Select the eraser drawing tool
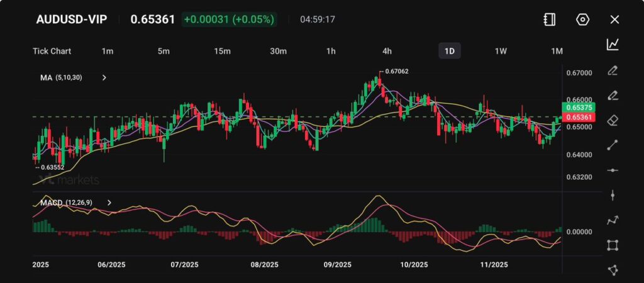 [x=613, y=120]
